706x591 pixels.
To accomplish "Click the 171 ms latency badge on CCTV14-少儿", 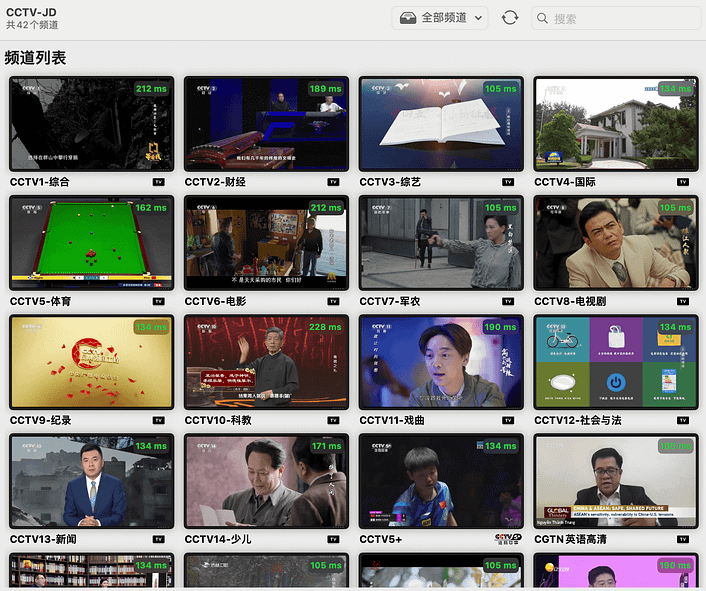I will pos(326,446).
